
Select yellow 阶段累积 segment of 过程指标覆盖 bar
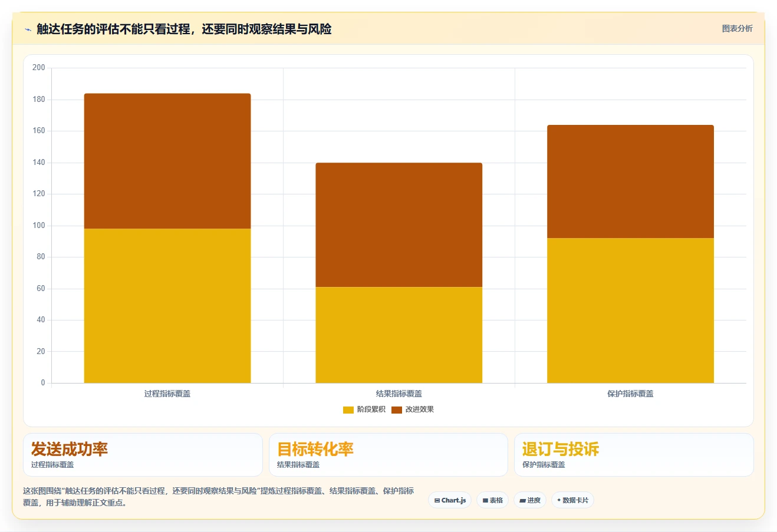point(167,306)
